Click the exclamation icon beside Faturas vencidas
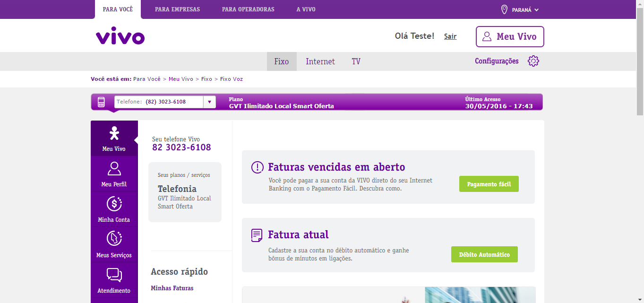Image resolution: width=644 pixels, height=303 pixels. pyautogui.click(x=258, y=167)
